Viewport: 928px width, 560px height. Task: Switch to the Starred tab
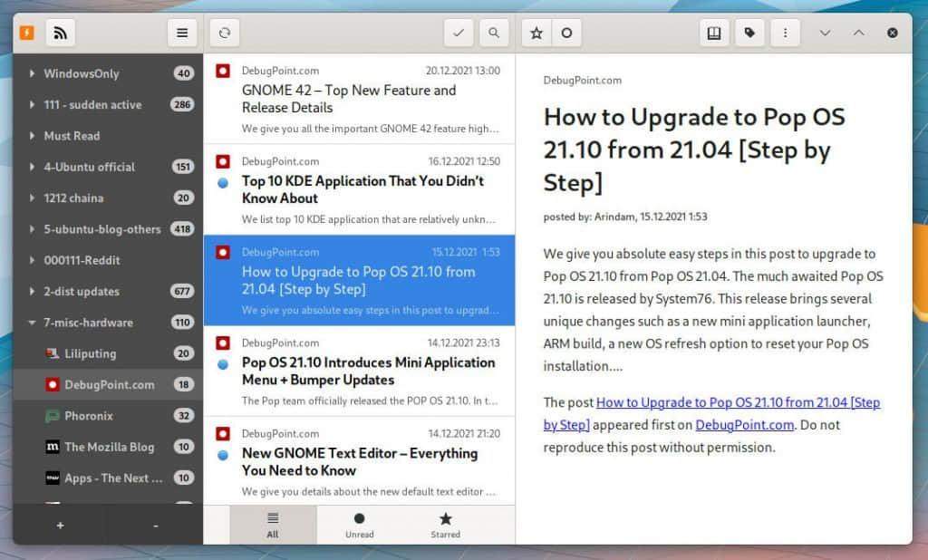(x=445, y=525)
